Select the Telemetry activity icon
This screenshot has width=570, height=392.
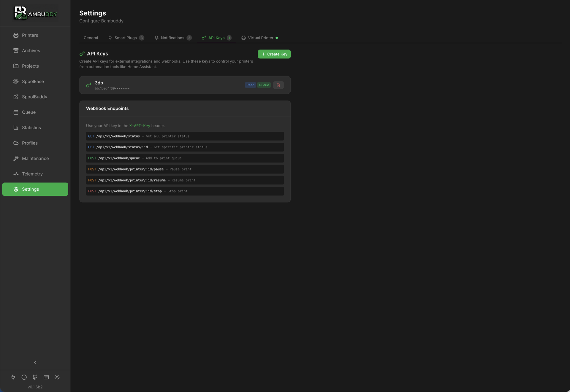[x=16, y=174]
